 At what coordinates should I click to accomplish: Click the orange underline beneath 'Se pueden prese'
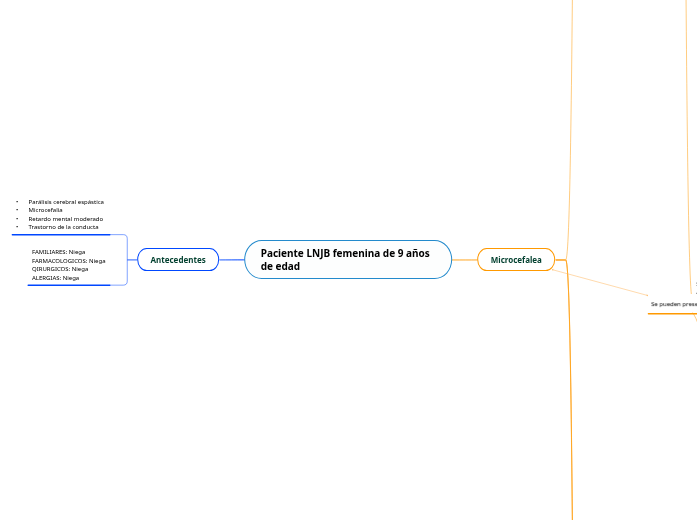click(x=670, y=313)
